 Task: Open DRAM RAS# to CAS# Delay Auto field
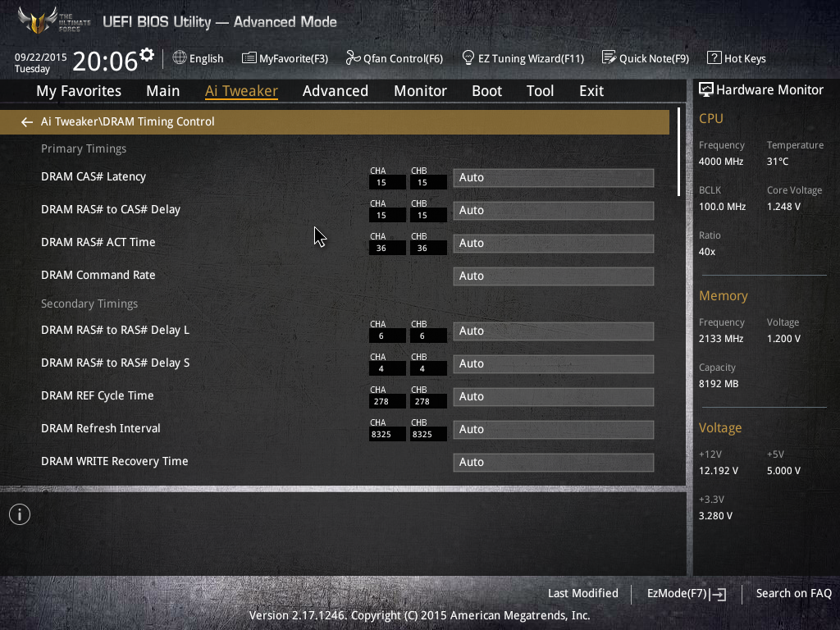click(554, 211)
